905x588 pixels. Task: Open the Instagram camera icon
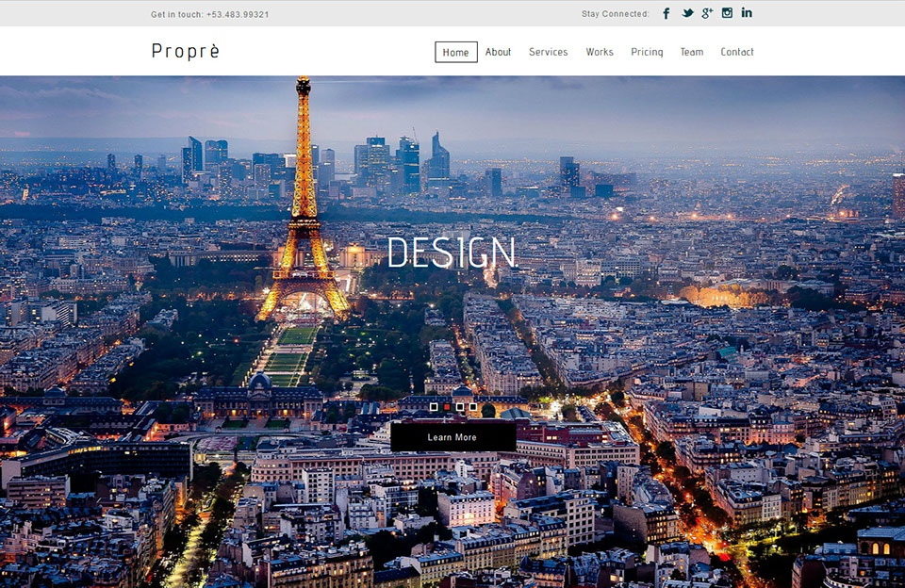(727, 13)
